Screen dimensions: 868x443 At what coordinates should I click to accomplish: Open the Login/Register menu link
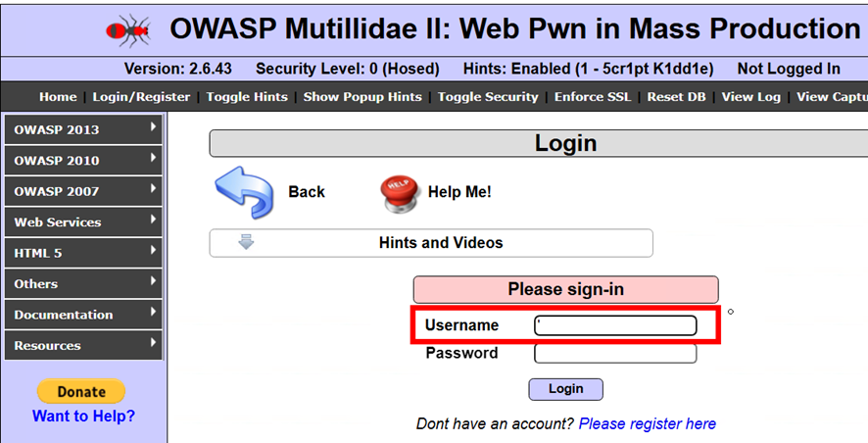point(141,97)
